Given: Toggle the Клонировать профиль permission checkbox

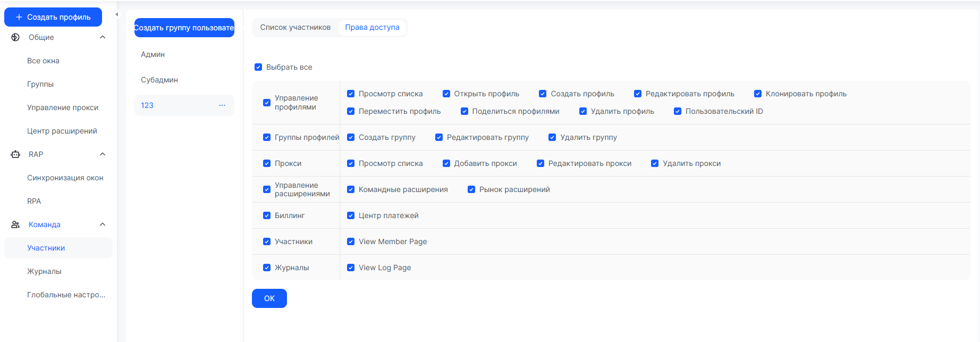Looking at the screenshot, I should [x=758, y=94].
